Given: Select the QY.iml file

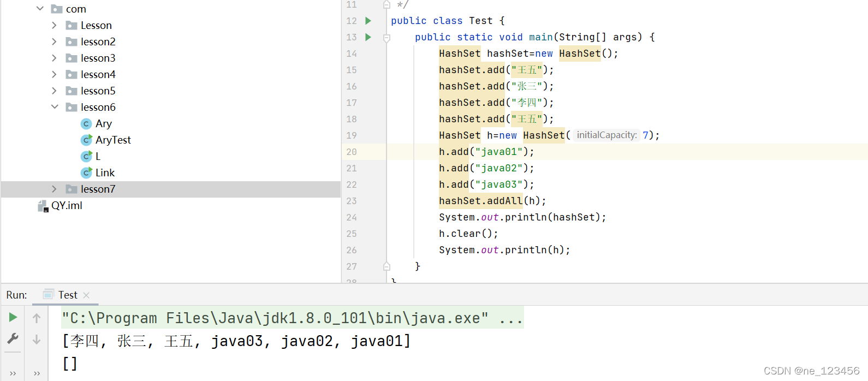Looking at the screenshot, I should point(67,206).
